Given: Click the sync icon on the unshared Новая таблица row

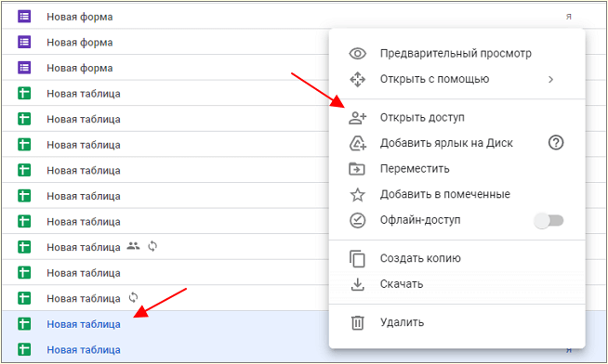Looking at the screenshot, I should pyautogui.click(x=133, y=297).
